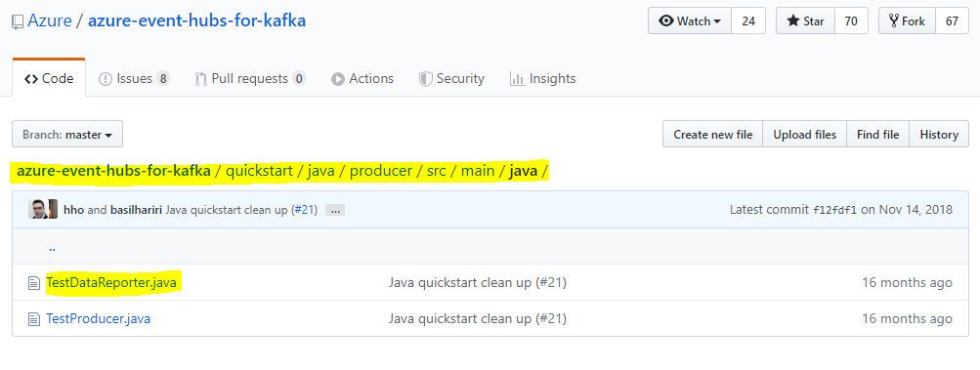980x370 pixels.
Task: View the Insights tab
Action: click(542, 79)
